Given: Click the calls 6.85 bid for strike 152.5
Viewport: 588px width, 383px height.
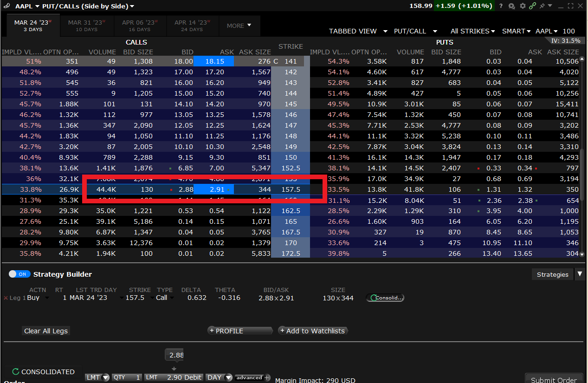Looking at the screenshot, I should click(x=186, y=168).
